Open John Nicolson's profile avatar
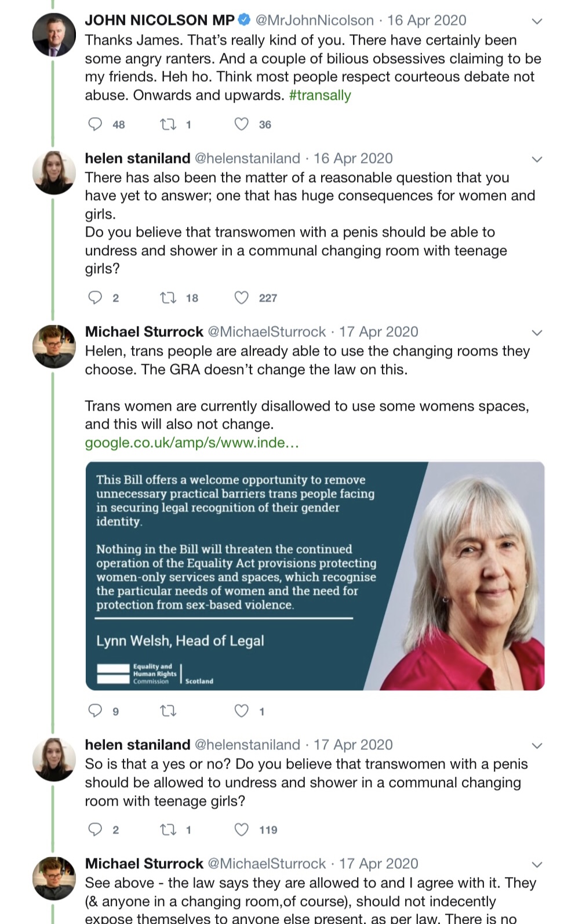 (54, 34)
